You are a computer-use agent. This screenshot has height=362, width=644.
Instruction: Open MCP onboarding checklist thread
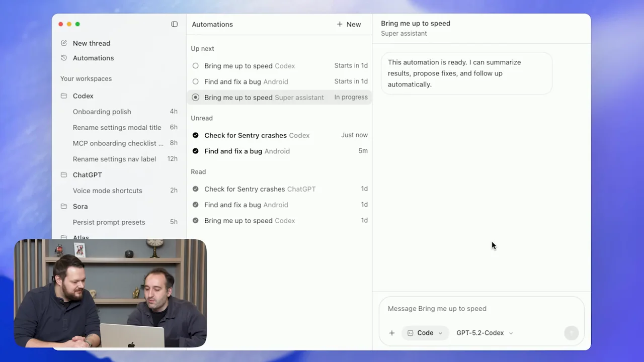click(119, 143)
